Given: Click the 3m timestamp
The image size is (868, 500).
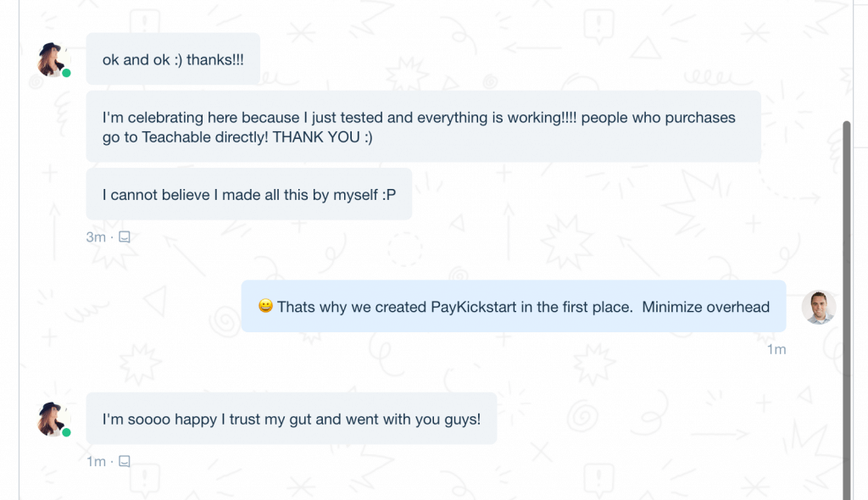Looking at the screenshot, I should 96,237.
